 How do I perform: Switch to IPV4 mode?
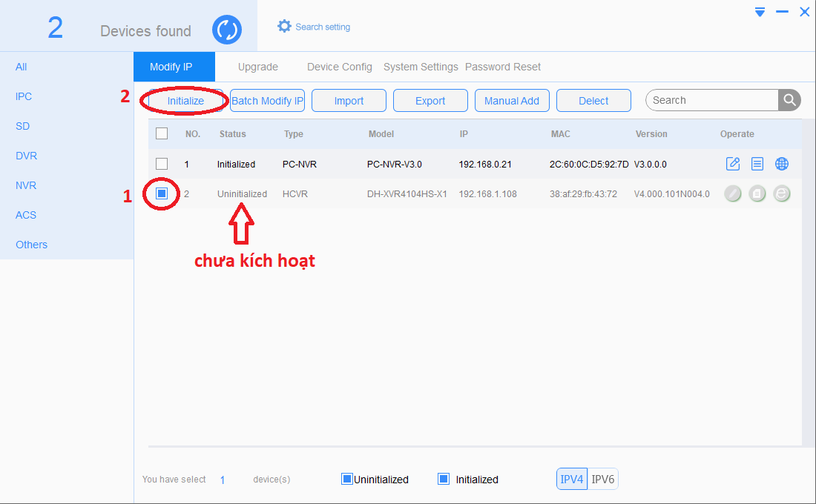point(572,479)
